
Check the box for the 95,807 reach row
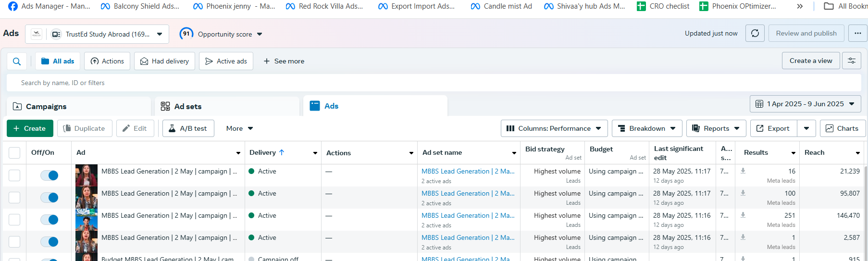coord(14,197)
